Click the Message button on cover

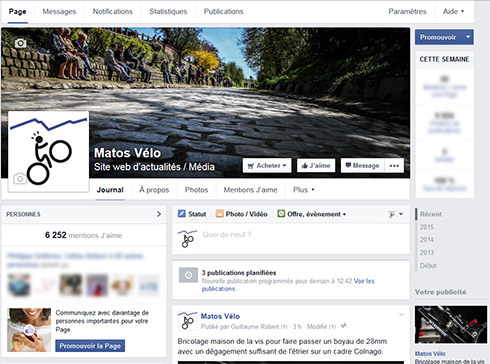click(x=363, y=166)
